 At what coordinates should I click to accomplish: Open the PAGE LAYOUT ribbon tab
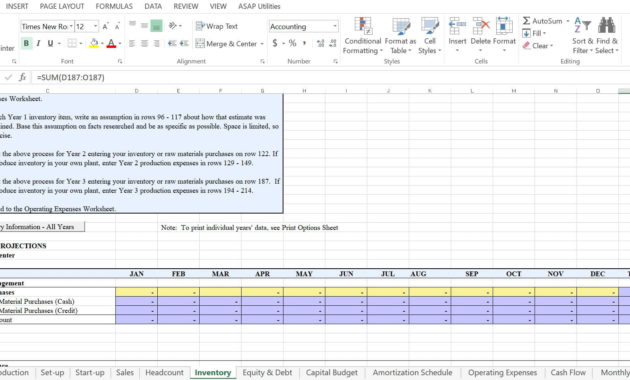tap(62, 6)
